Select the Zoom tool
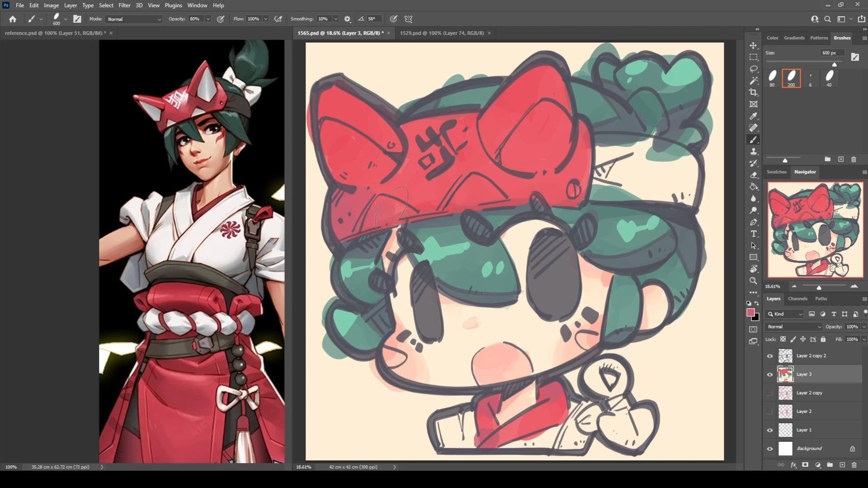The image size is (868, 488). [753, 281]
